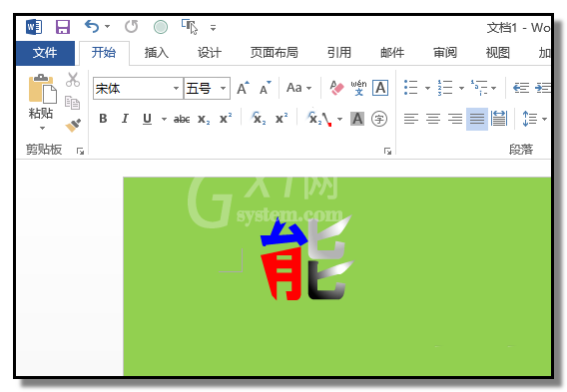Toggle superscript next to subscript
This screenshot has width=567, height=392.
click(x=226, y=118)
